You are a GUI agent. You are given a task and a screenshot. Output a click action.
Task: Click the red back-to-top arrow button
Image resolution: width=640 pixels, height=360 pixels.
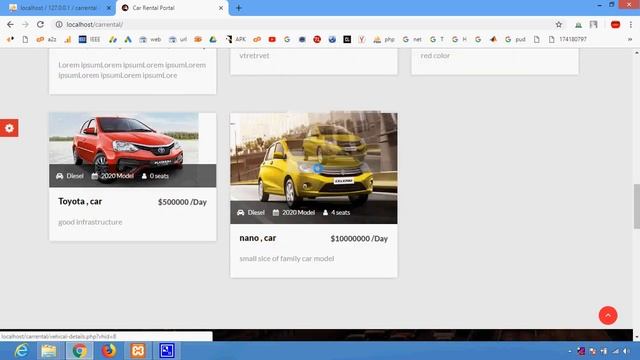[x=608, y=316]
